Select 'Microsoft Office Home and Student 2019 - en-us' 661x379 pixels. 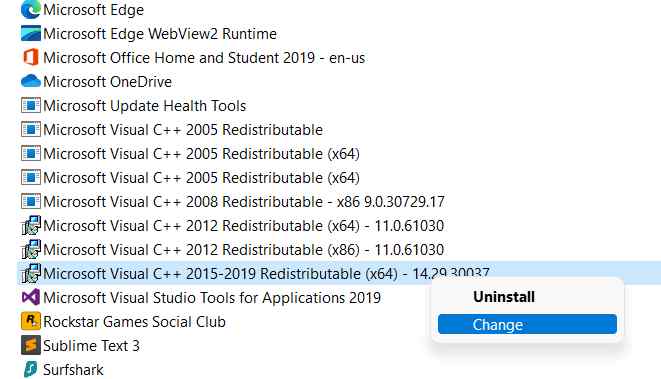(204, 58)
